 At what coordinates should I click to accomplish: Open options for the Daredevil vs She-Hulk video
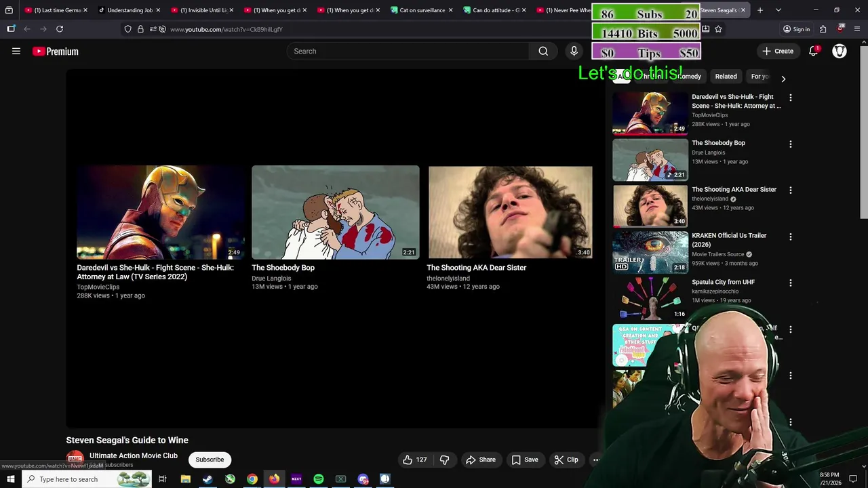(790, 98)
